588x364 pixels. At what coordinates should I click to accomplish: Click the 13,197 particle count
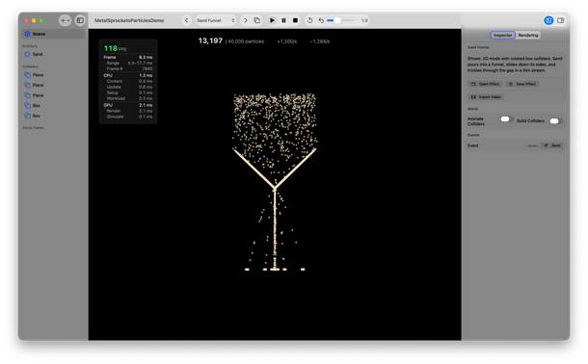(210, 40)
